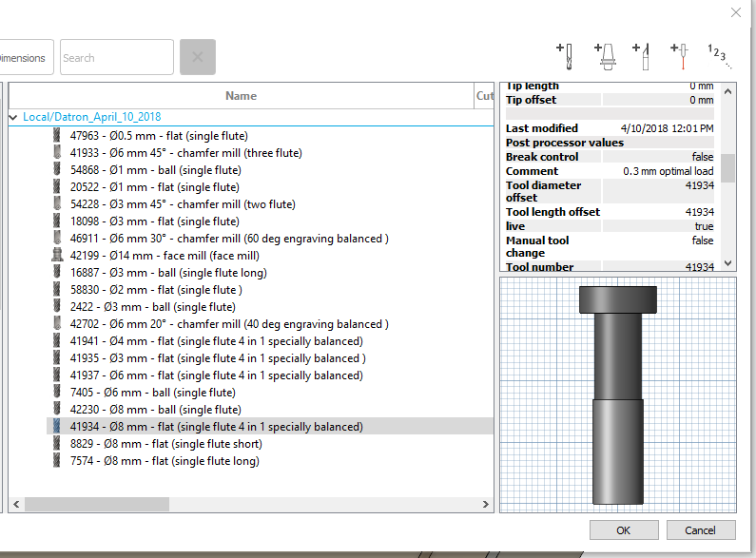The image size is (756, 558).
Task: Select 41937 - Ø6 mm flat tool
Action: pyautogui.click(x=217, y=375)
